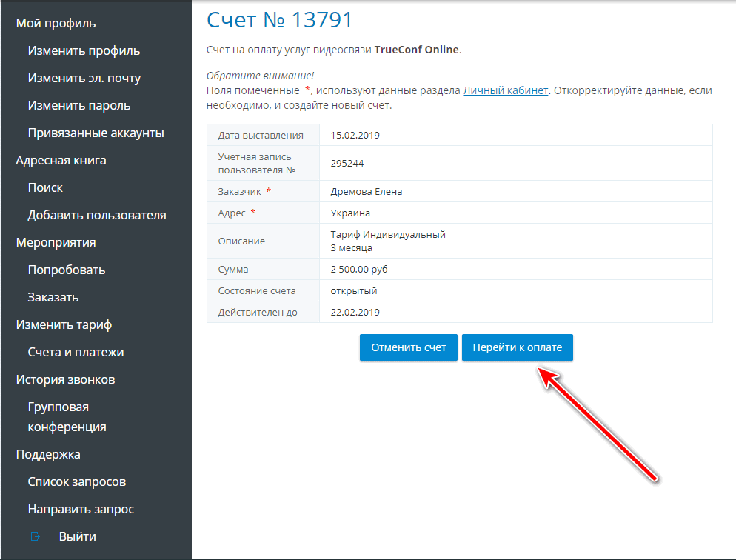The image size is (736, 560).
Task: Open Привязанные аккаунты
Action: 96,133
